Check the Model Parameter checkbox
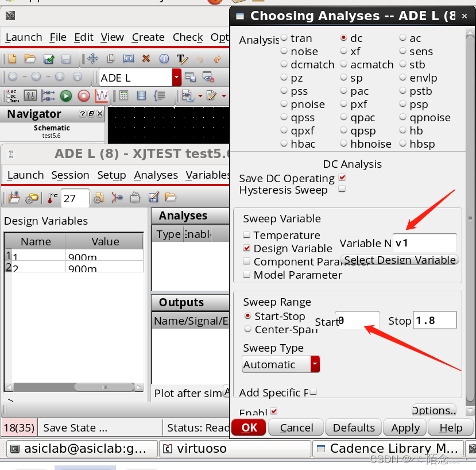 (x=247, y=274)
